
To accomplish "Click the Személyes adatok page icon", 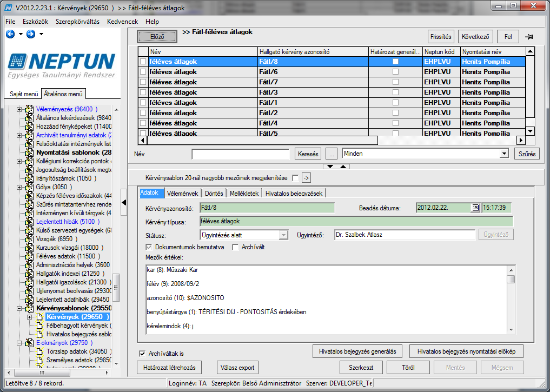I will (x=39, y=360).
